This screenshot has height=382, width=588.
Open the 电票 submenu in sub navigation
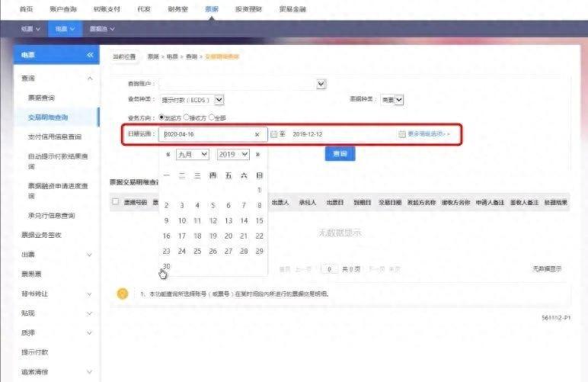point(65,28)
